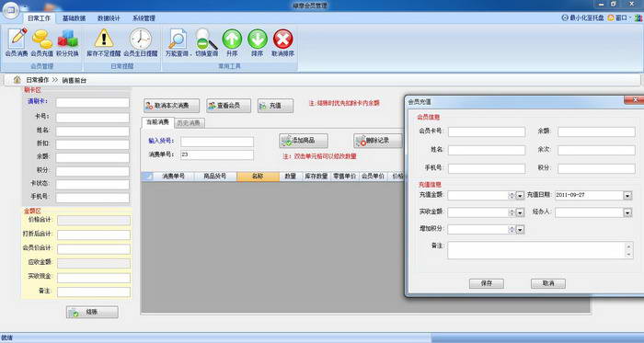Click 最小化至托盘 minimize to tray
This screenshot has width=644, height=343.
[582, 17]
